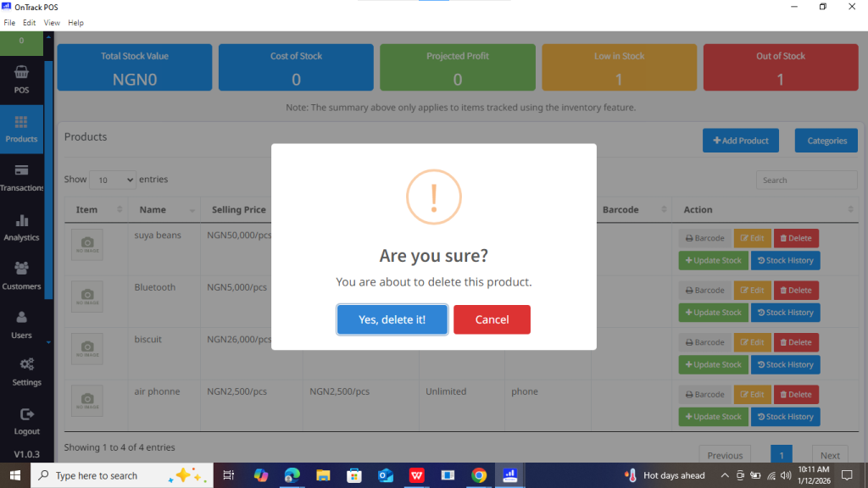868x488 pixels.
Task: Open the View menu
Action: [52, 23]
